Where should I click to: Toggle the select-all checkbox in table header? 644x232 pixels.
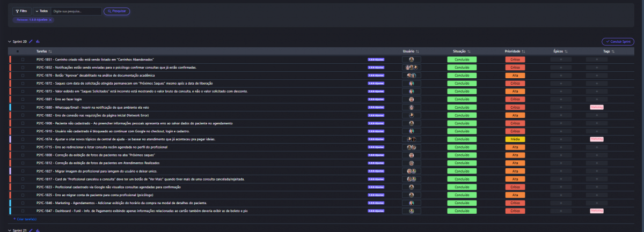pos(18,51)
